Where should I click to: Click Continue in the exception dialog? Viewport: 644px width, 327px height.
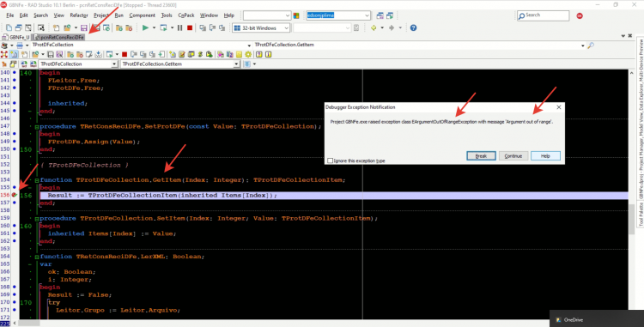point(513,156)
